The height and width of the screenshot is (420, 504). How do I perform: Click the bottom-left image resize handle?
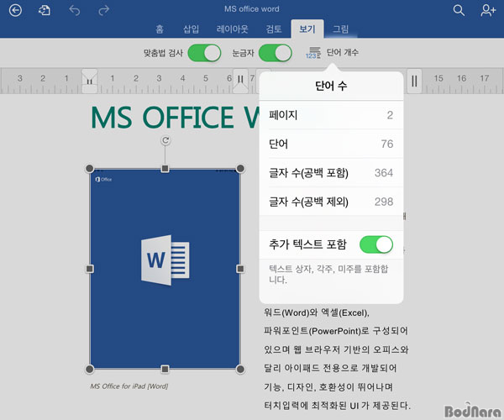(90, 369)
